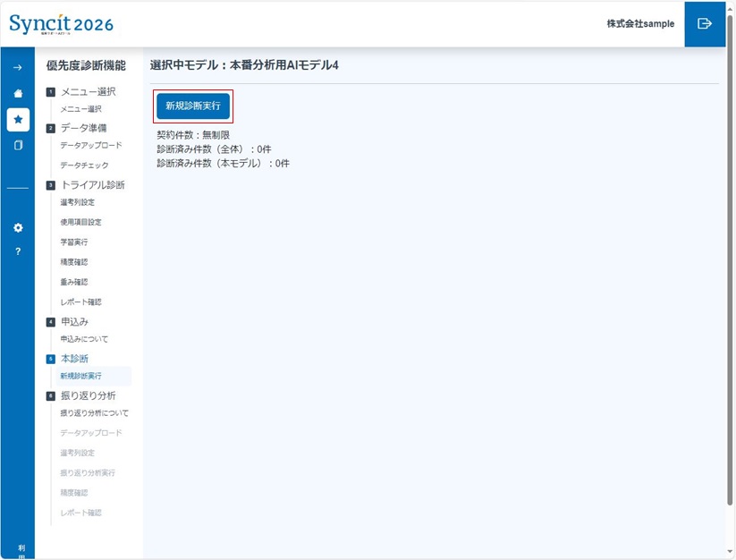Open help using the question mark icon
The height and width of the screenshot is (560, 736).
17,251
